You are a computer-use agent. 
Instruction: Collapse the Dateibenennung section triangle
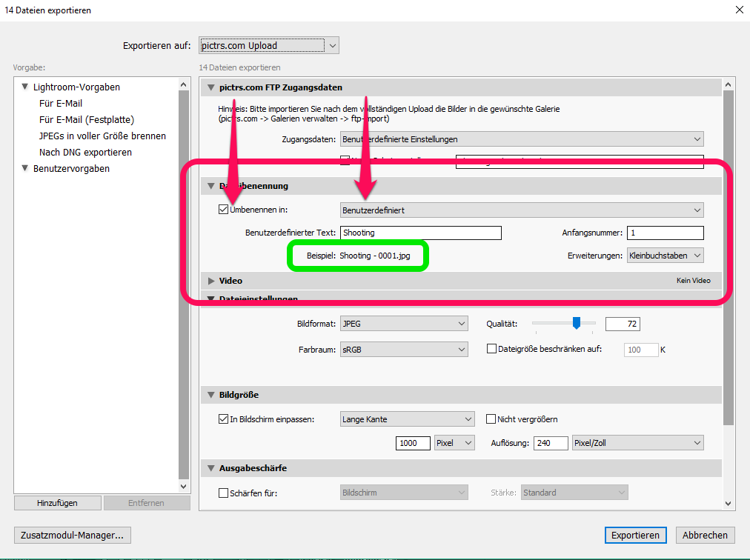pos(211,186)
